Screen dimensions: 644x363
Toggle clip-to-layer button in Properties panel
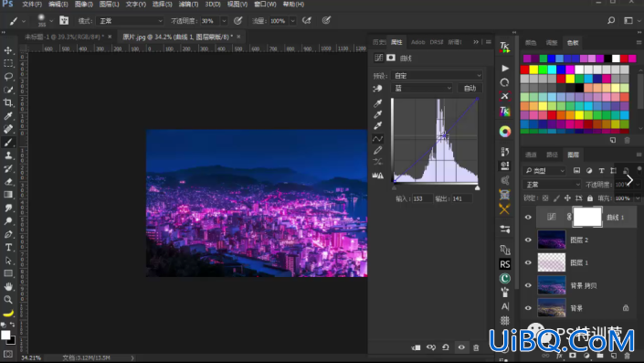(416, 347)
